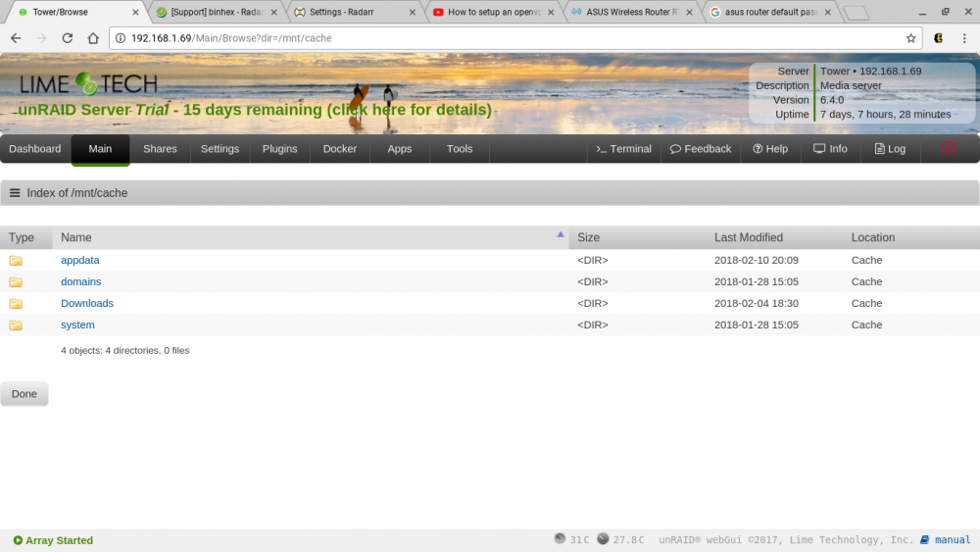
Task: Open the Plugins tab
Action: [280, 149]
